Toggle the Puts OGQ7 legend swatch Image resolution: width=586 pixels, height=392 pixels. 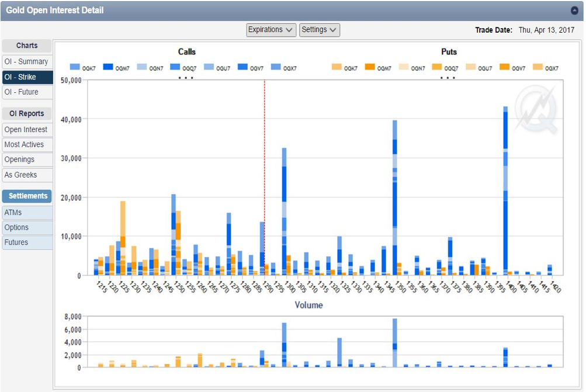tap(437, 67)
